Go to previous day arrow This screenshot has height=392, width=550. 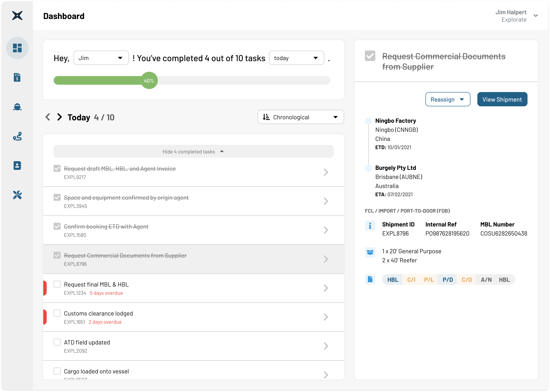(48, 117)
